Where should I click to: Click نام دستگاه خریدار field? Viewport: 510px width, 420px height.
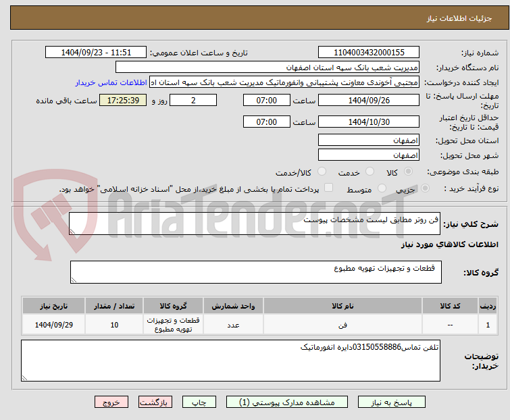pyautogui.click(x=267, y=68)
